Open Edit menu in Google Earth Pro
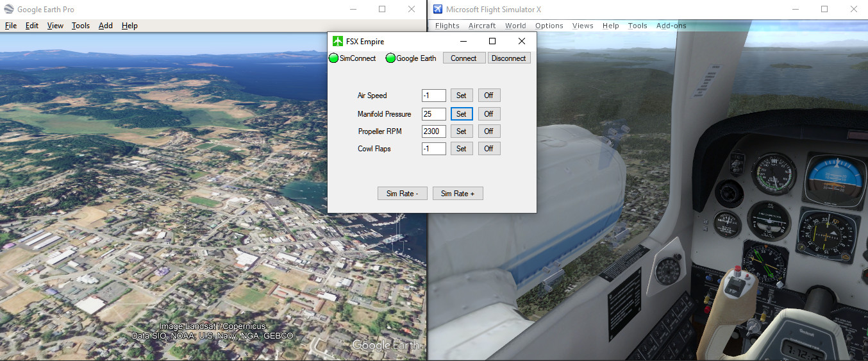Screen dimensions: 868x361 (32, 26)
